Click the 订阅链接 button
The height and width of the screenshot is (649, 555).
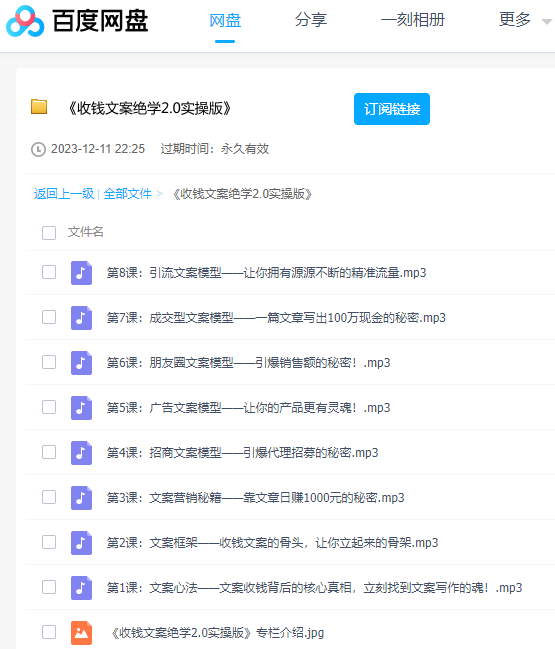pyautogui.click(x=392, y=109)
